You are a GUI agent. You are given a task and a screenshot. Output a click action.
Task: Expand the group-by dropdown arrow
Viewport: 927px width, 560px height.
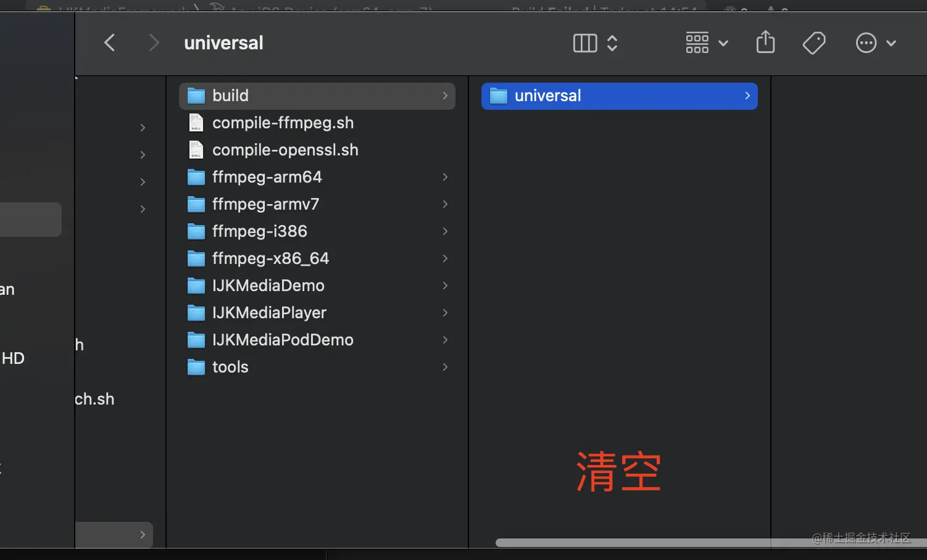[x=723, y=43]
